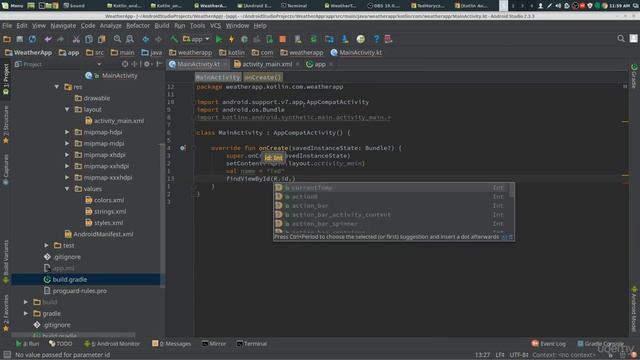The image size is (640, 360).
Task: Close the MainActivity.kt editor tab
Action: [x=225, y=64]
